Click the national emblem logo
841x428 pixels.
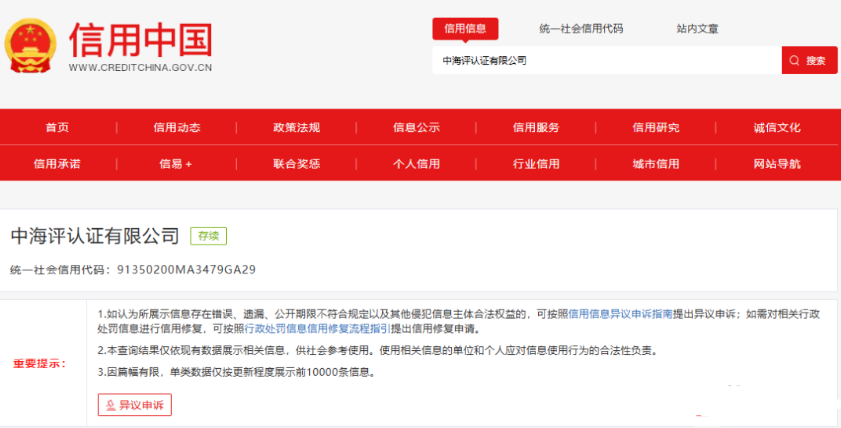[31, 46]
